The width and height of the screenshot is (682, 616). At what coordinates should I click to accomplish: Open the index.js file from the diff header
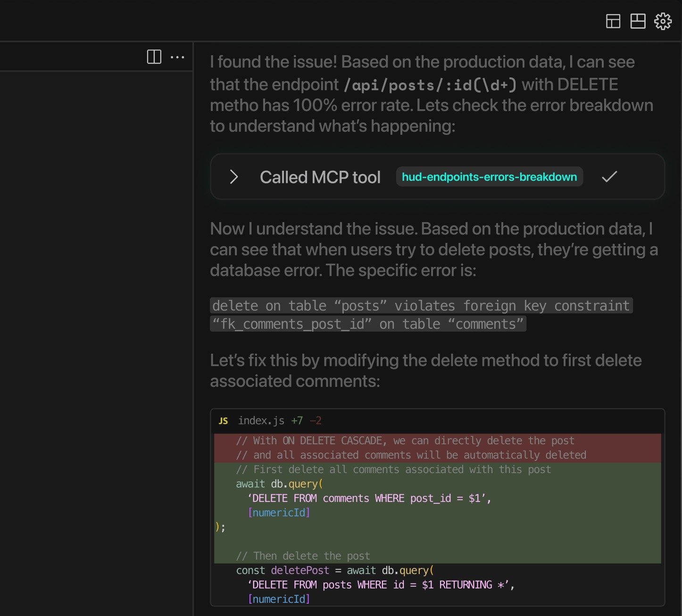coord(261,421)
